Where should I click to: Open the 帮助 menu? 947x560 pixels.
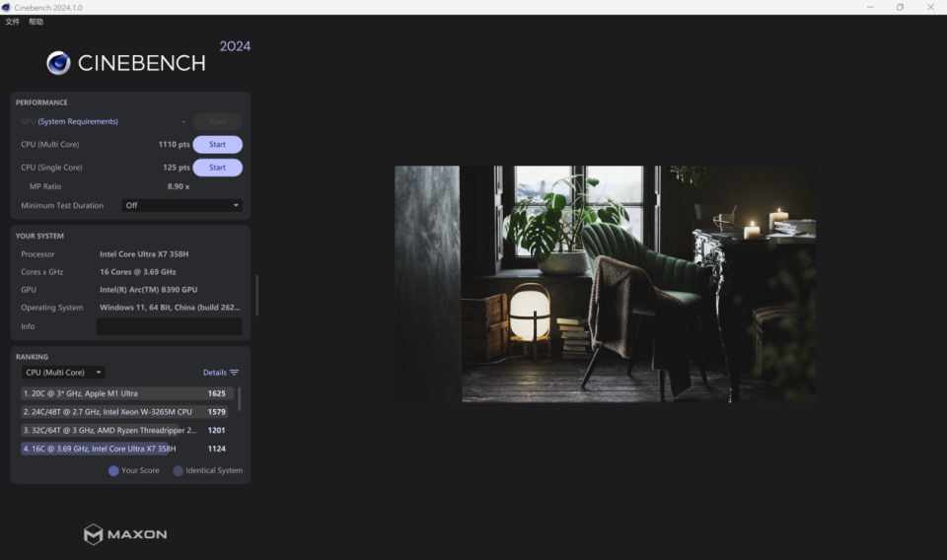coord(36,22)
